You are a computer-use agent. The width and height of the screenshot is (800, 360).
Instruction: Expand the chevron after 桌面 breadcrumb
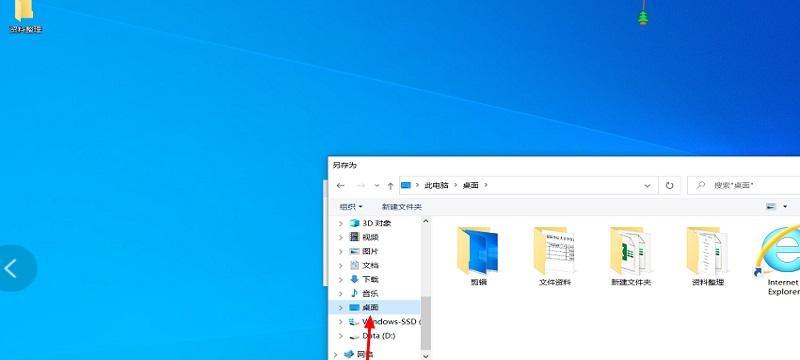point(486,186)
